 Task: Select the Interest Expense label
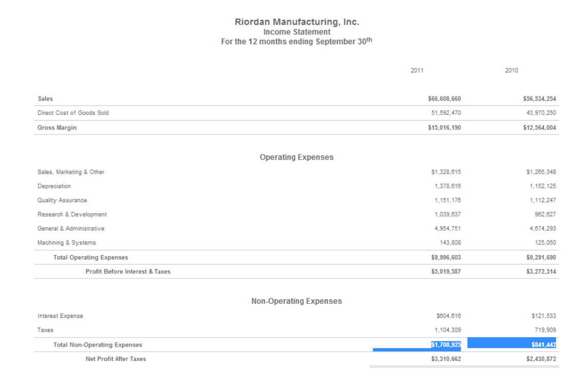click(60, 316)
